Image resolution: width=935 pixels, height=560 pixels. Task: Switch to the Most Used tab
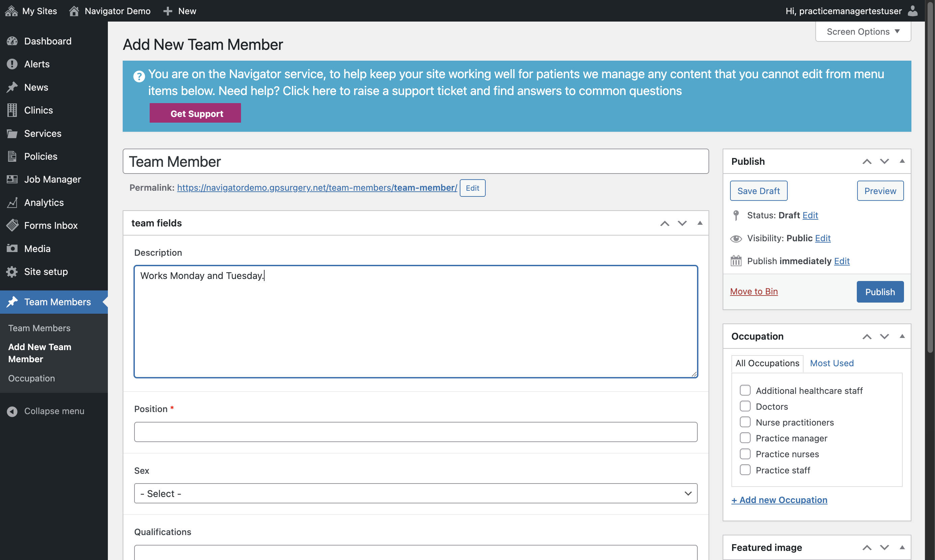click(832, 363)
